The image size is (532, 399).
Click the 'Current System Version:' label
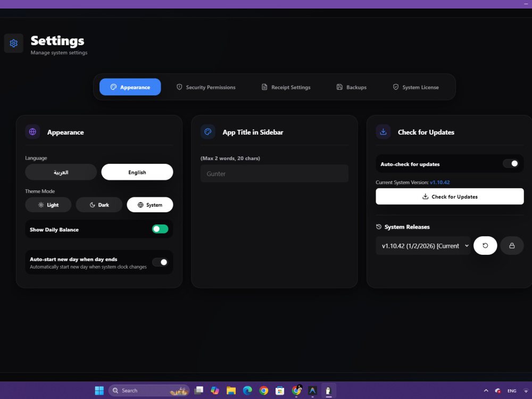(x=402, y=182)
